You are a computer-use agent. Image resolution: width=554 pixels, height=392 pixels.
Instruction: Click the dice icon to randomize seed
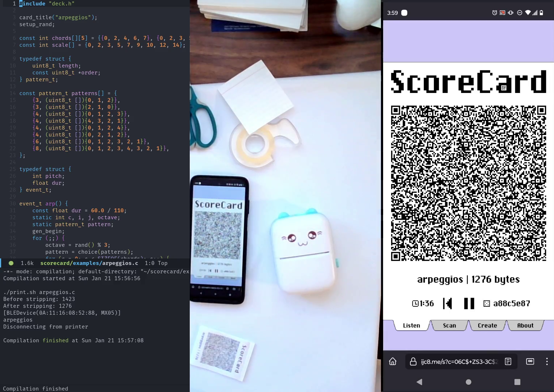pyautogui.click(x=487, y=303)
